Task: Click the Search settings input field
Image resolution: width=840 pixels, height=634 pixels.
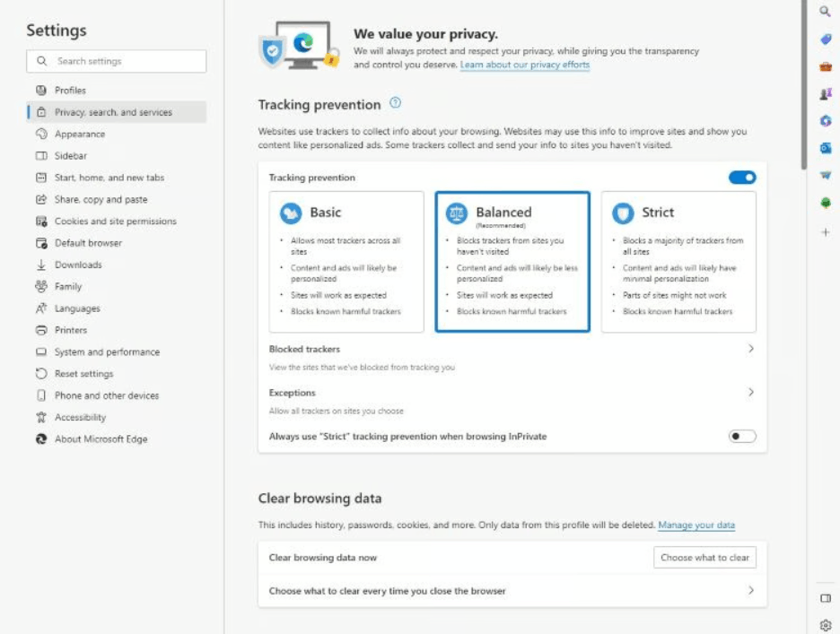Action: [x=117, y=61]
